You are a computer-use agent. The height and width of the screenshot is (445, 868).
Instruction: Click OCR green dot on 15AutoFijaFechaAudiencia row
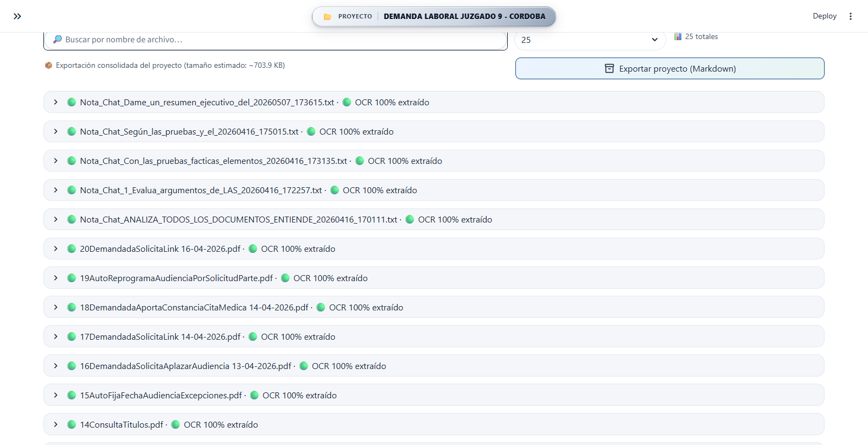pos(254,395)
